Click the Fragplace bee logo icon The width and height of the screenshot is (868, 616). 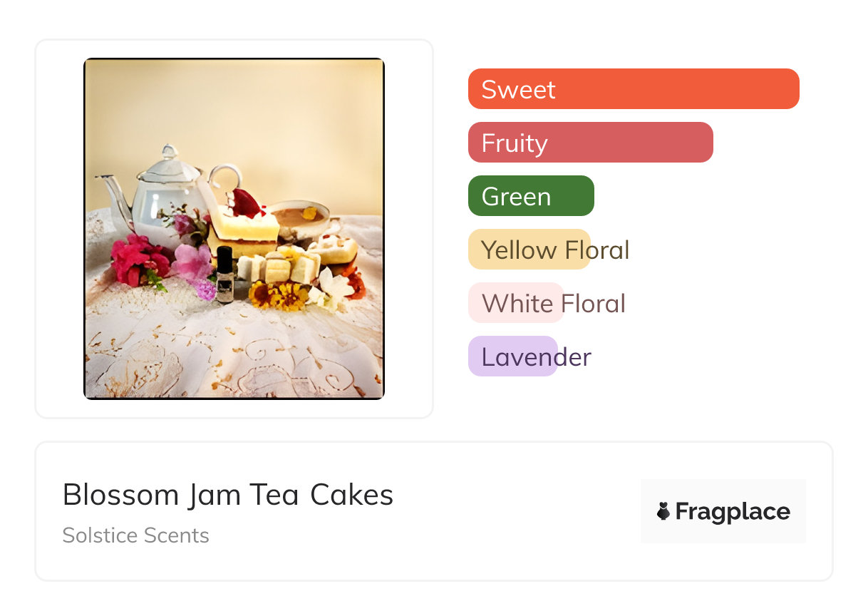663,511
